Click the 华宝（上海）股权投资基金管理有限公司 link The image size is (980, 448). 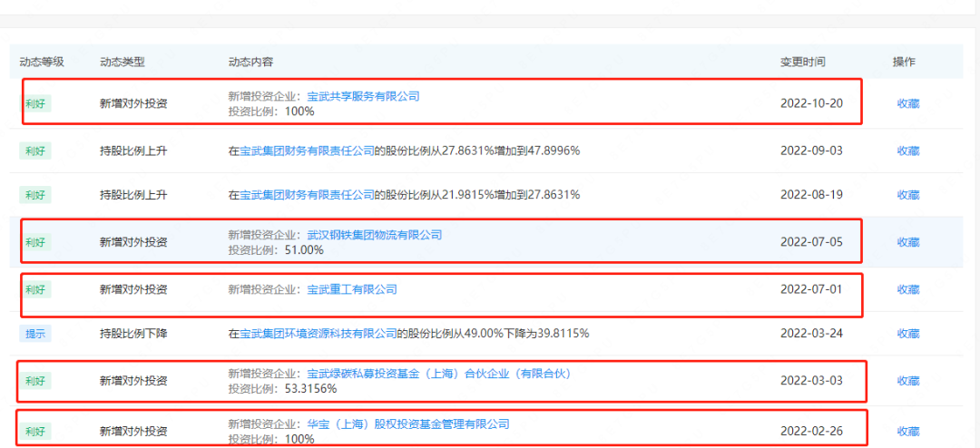pyautogui.click(x=407, y=424)
